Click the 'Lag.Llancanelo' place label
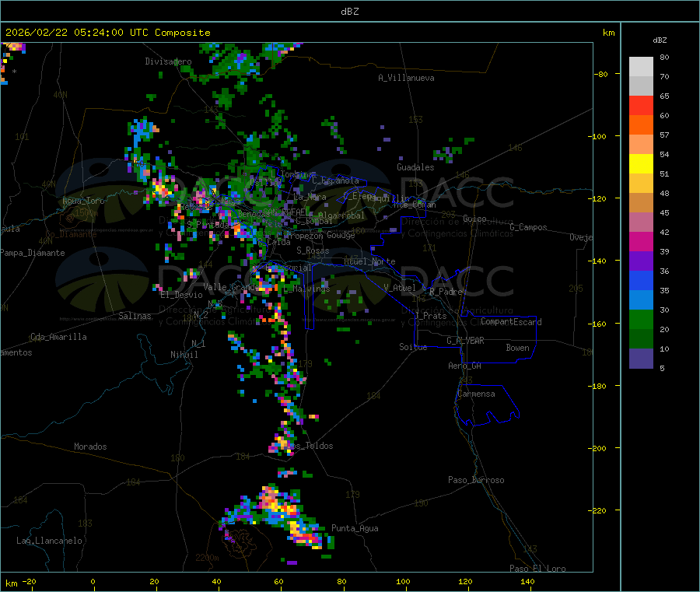700x592 pixels. click(x=49, y=541)
